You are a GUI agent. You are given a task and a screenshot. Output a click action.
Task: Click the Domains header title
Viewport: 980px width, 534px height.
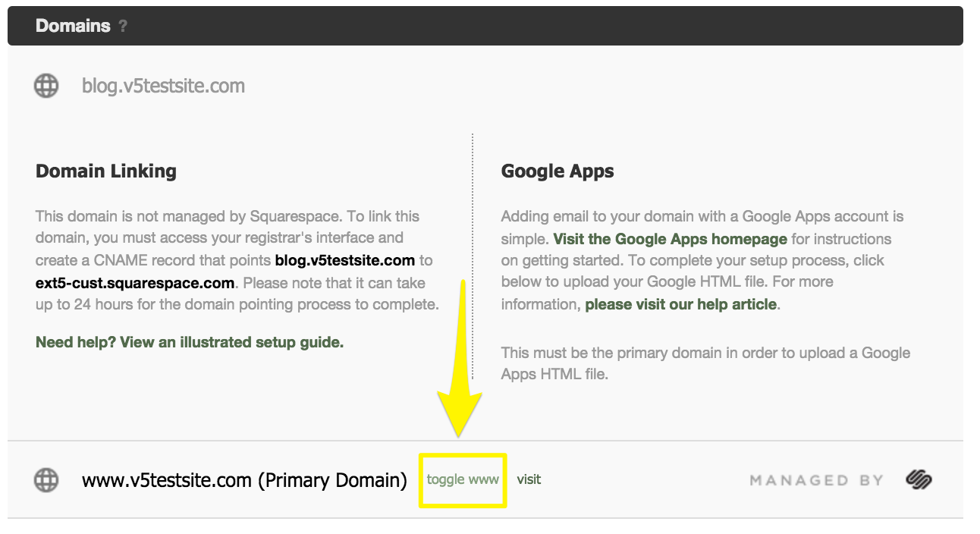point(73,26)
